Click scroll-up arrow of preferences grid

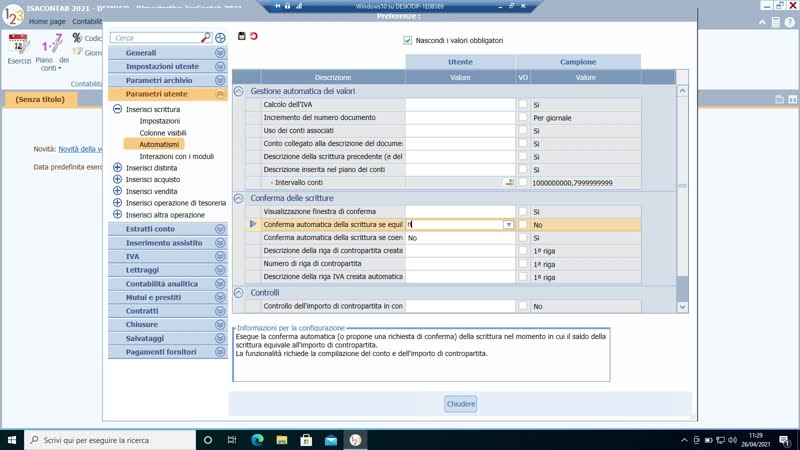pos(682,91)
